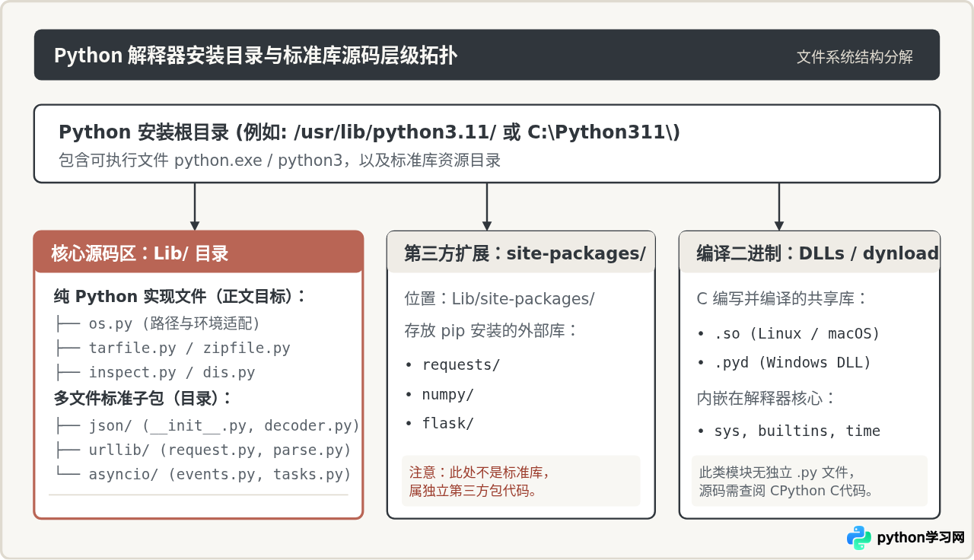Select the "urllib/ (request.py, parse.py)" row

tap(202, 450)
